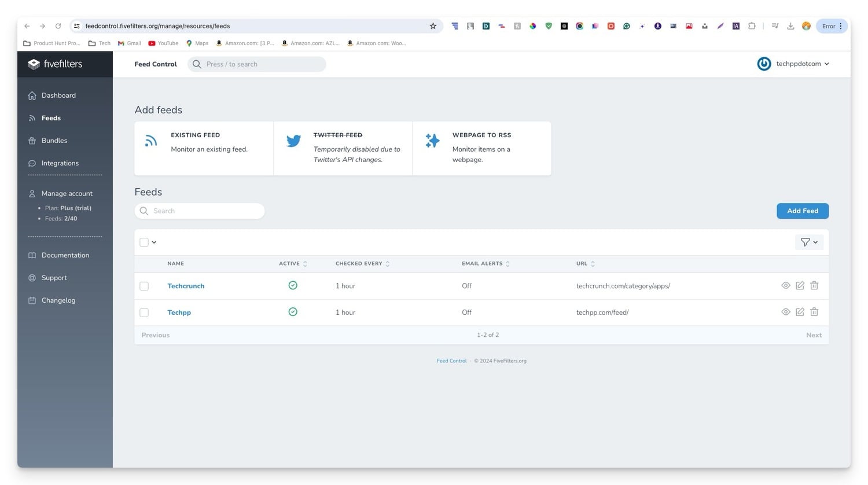This screenshot has height=485, width=868.
Task: Expand the dropdown beside the select-all checkbox
Action: (154, 242)
